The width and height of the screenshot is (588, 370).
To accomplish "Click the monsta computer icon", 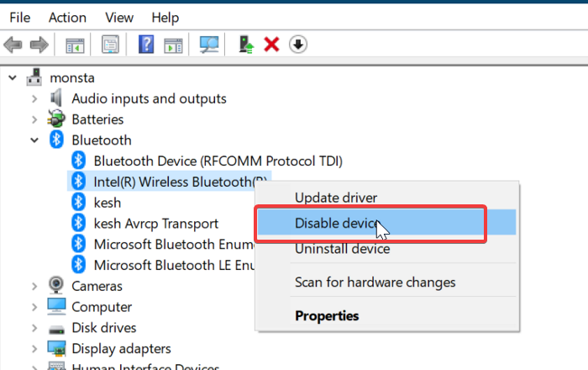I will point(34,77).
